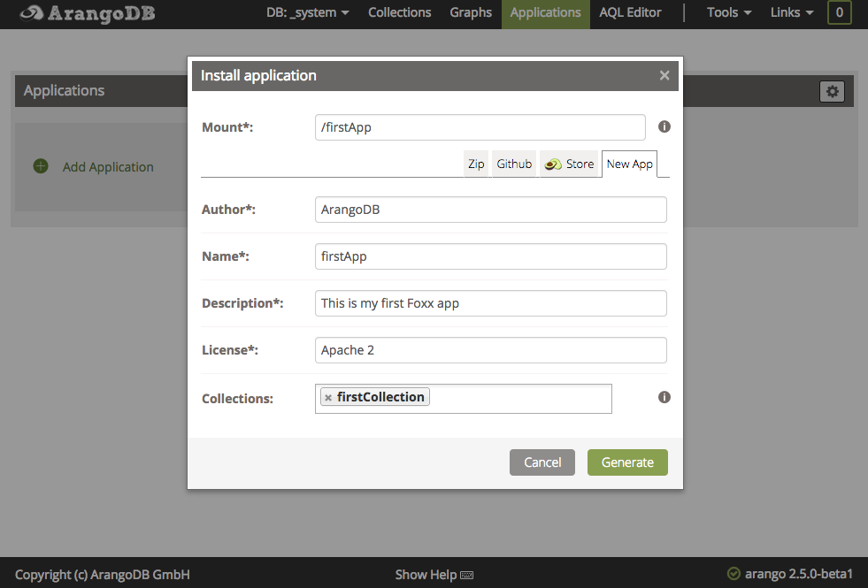Click the keyboard icon beside Show Help
The width and height of the screenshot is (868, 588).
point(467,575)
